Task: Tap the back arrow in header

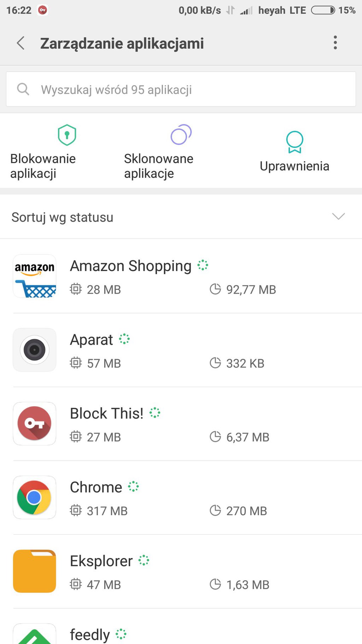Action: click(x=21, y=43)
